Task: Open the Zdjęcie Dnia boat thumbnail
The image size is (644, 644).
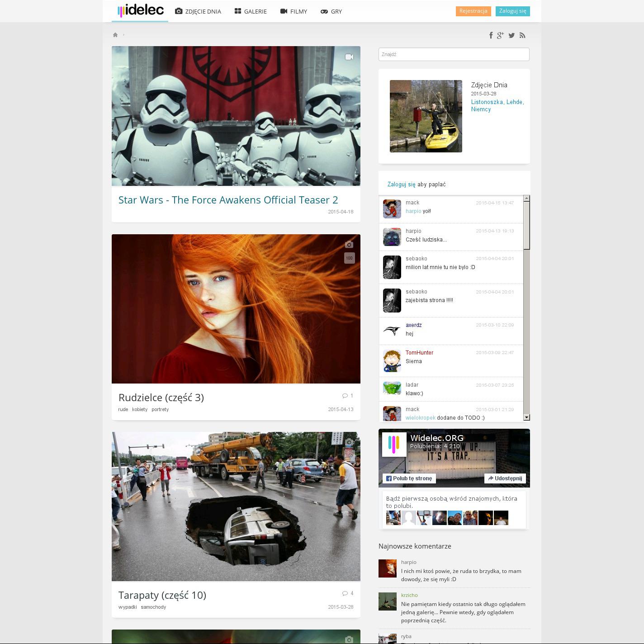Action: click(x=426, y=116)
